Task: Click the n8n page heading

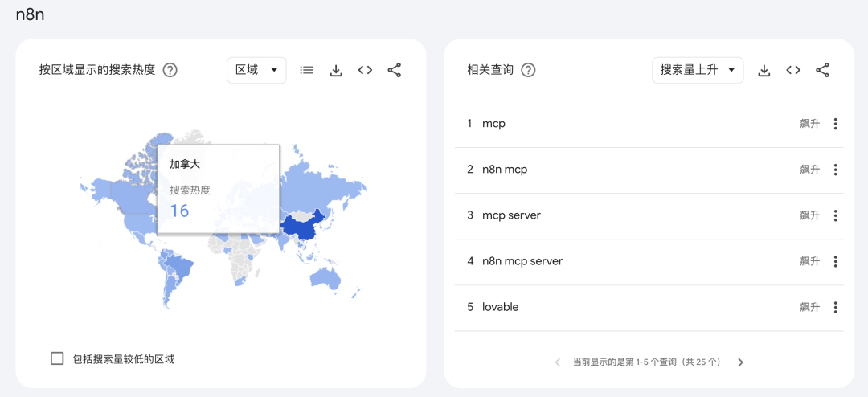Action: (x=30, y=15)
